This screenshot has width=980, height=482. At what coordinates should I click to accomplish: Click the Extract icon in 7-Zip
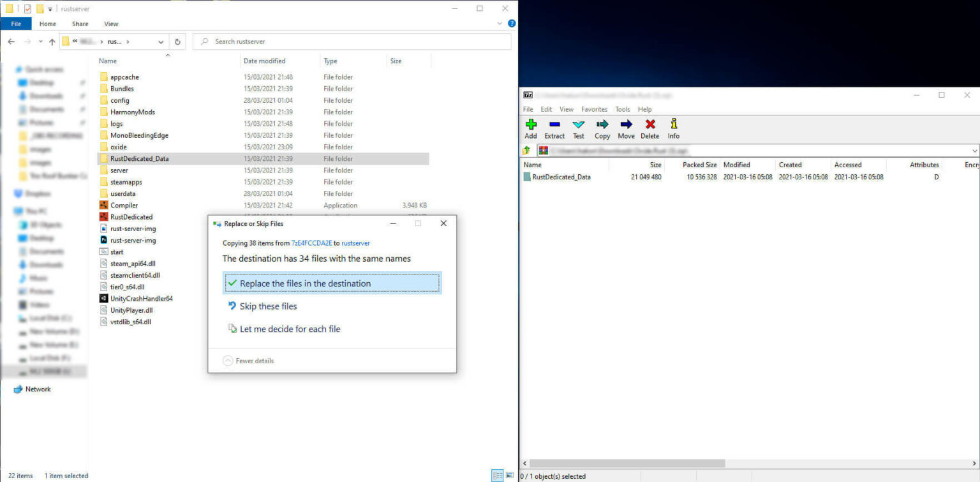[554, 128]
